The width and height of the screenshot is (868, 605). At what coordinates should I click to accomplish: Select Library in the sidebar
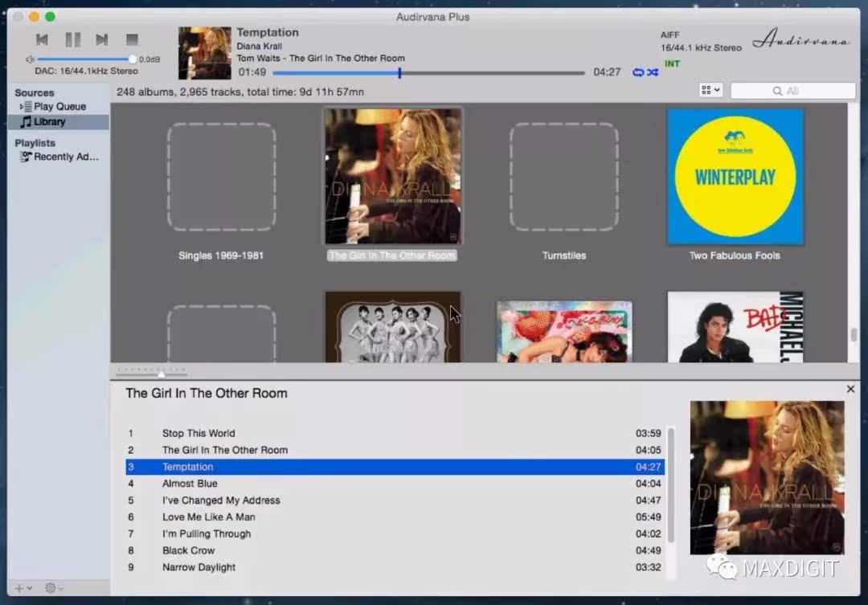pos(58,122)
